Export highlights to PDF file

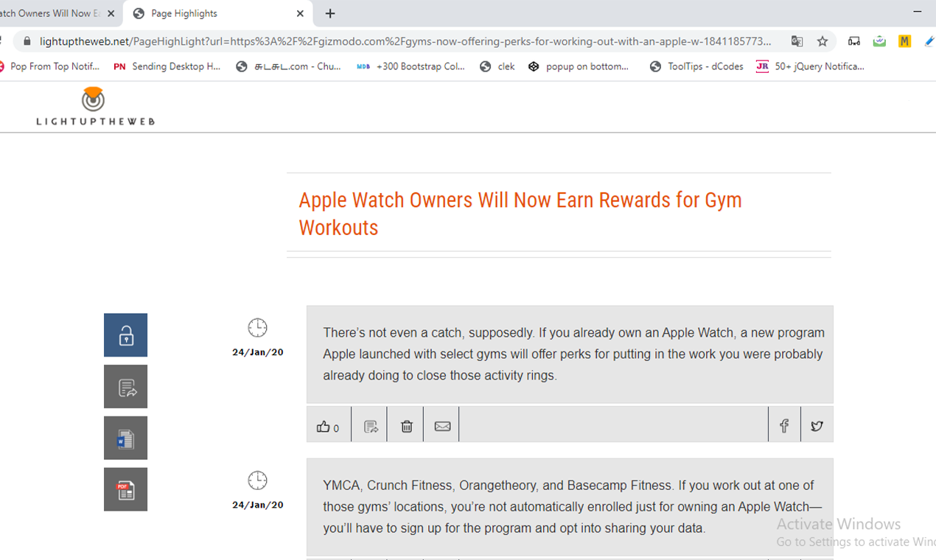click(125, 489)
